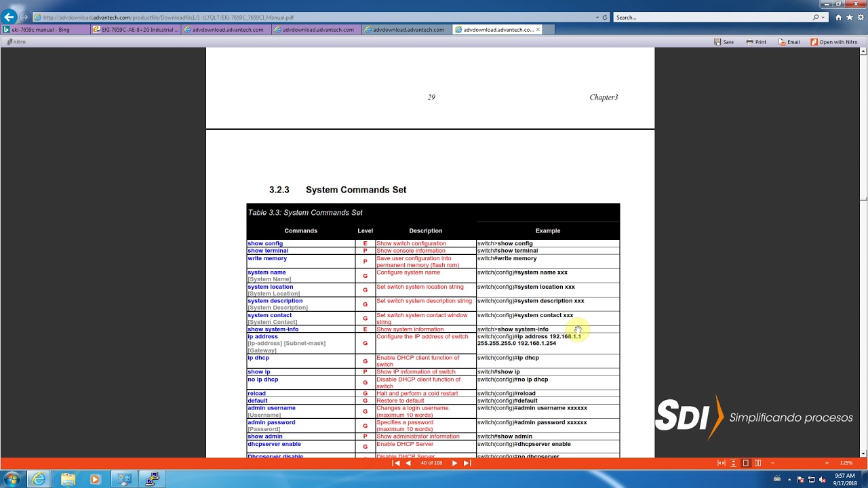Zoom out with the minus button
The image size is (868, 488).
(x=772, y=463)
